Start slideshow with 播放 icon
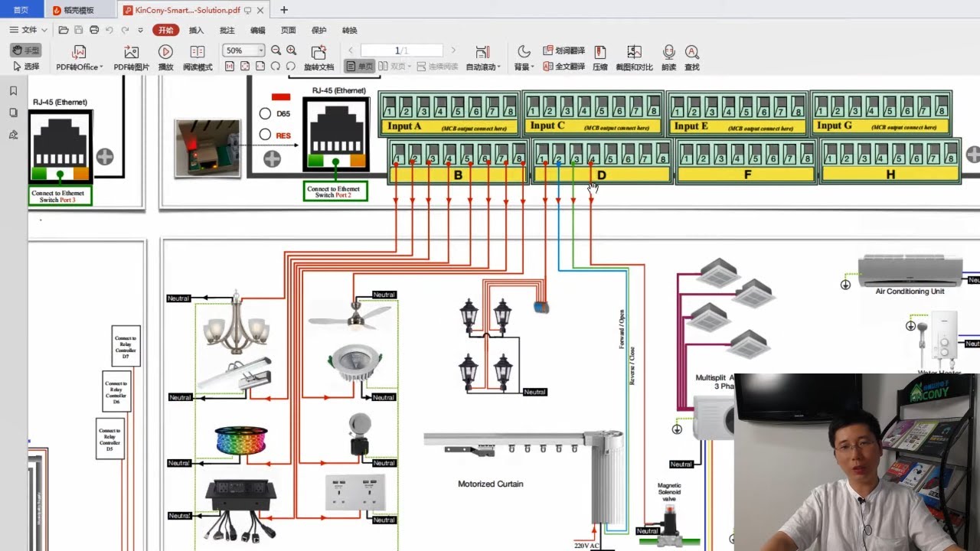The width and height of the screenshot is (980, 551). (x=165, y=52)
